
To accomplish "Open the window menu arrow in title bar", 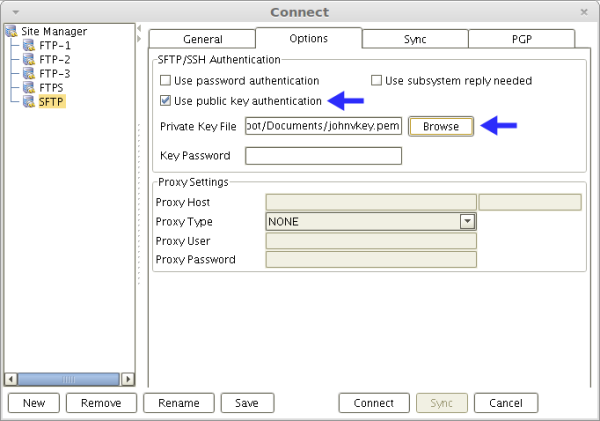I will (15, 11).
